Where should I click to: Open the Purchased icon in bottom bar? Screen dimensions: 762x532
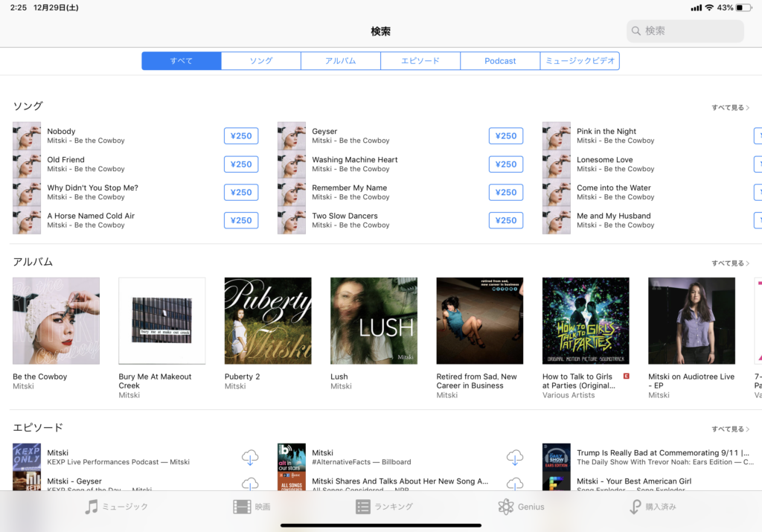tap(635, 507)
